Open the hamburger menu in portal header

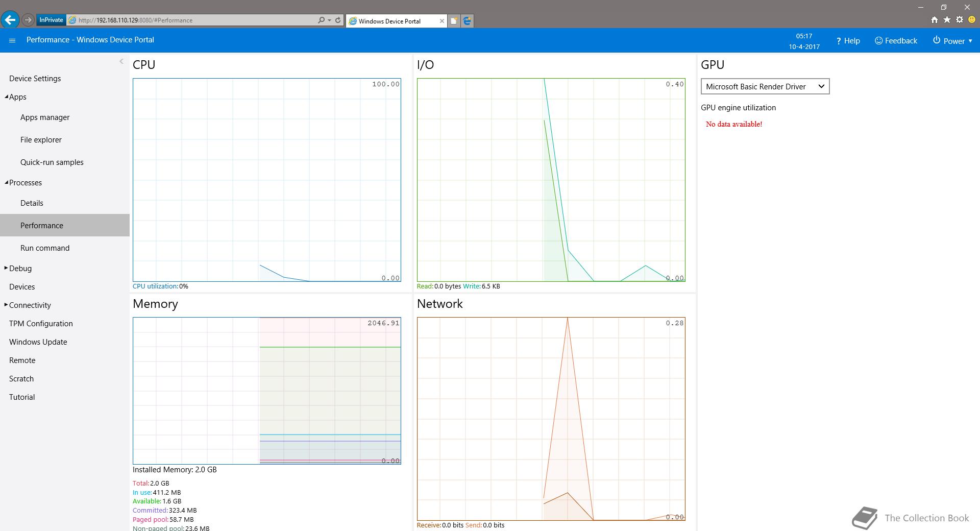point(12,40)
